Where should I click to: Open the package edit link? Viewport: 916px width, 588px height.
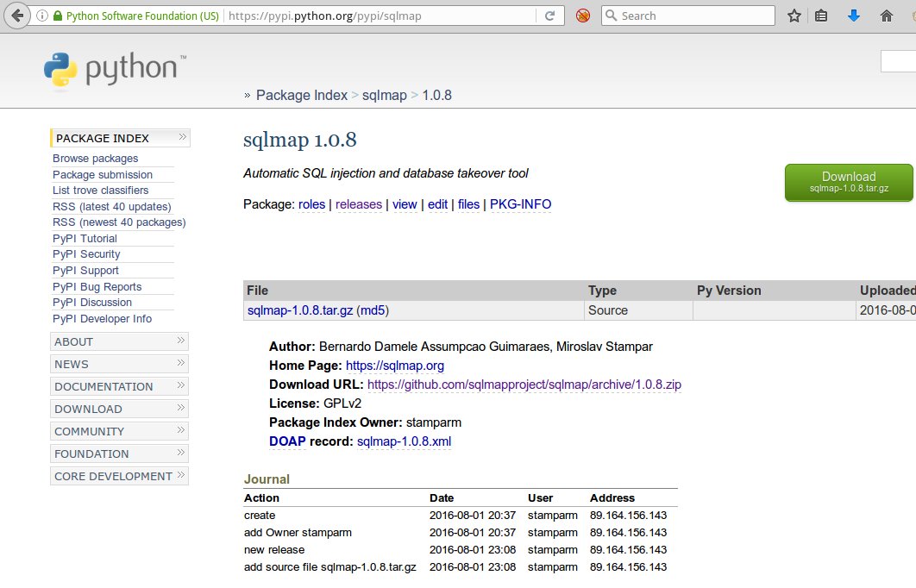click(x=437, y=204)
